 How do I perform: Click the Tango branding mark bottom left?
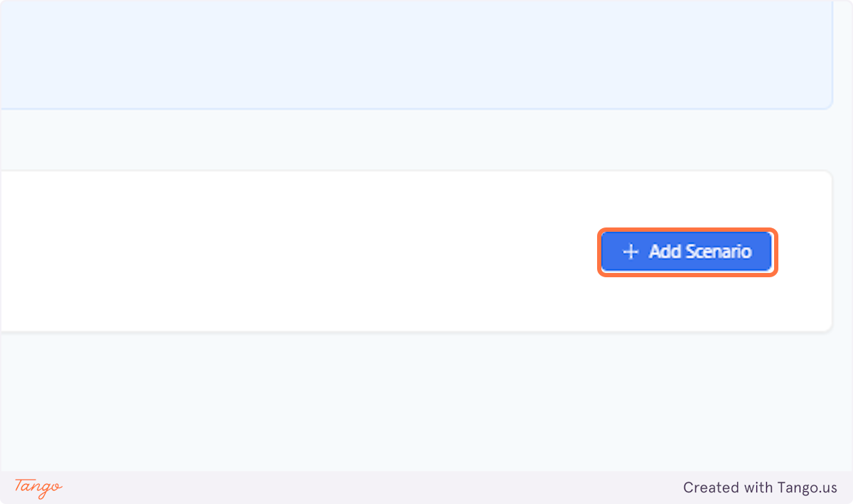(37, 488)
